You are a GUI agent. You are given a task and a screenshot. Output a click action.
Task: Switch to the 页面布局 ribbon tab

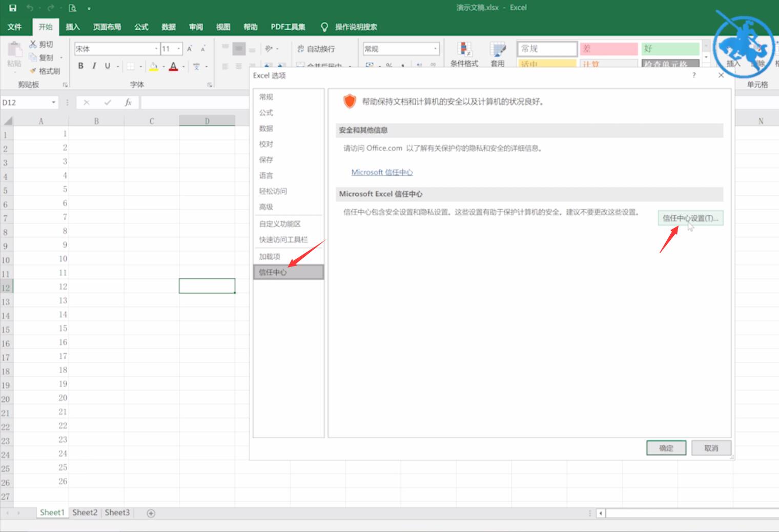(x=107, y=27)
